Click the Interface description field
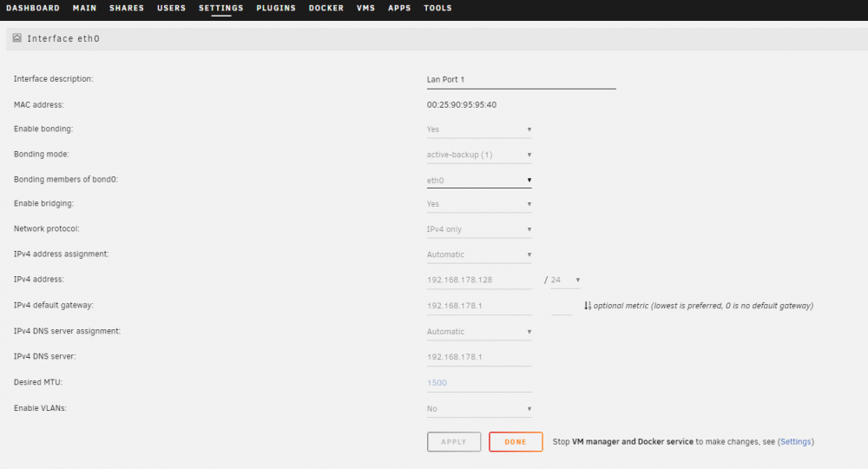Image resolution: width=868 pixels, height=469 pixels. (x=521, y=80)
